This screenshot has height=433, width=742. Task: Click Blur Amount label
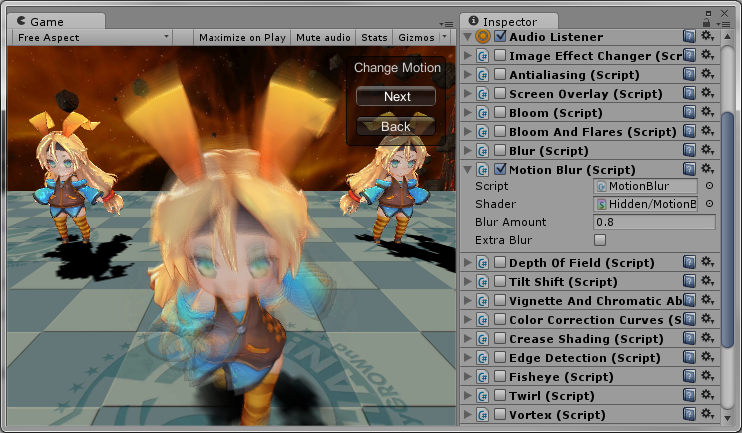511,222
